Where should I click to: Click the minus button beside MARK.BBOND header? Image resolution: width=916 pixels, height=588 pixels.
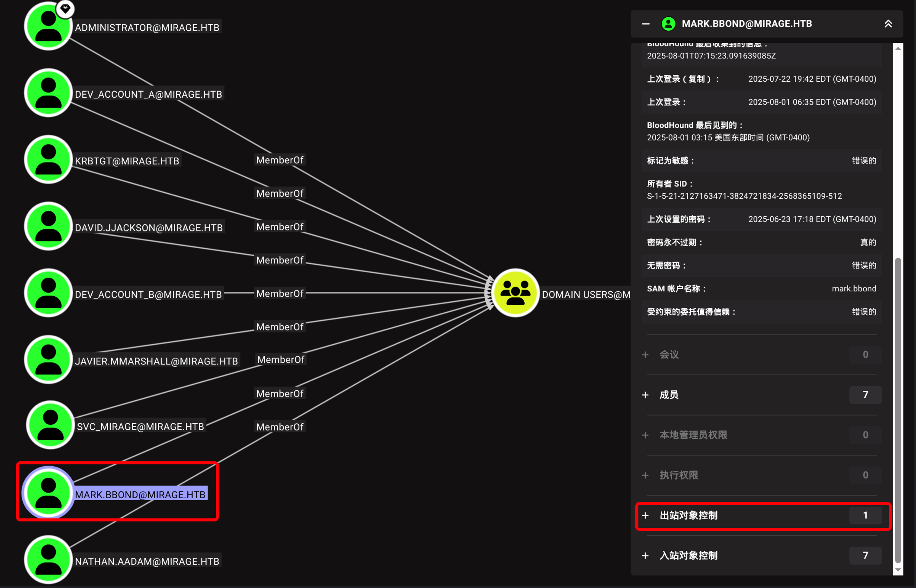click(x=646, y=24)
